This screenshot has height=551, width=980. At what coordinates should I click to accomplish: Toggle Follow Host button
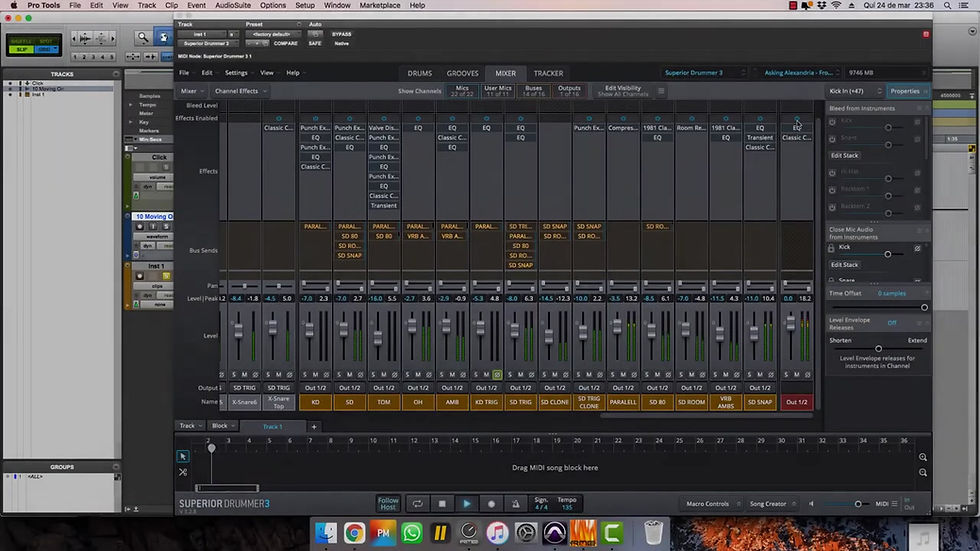[388, 504]
